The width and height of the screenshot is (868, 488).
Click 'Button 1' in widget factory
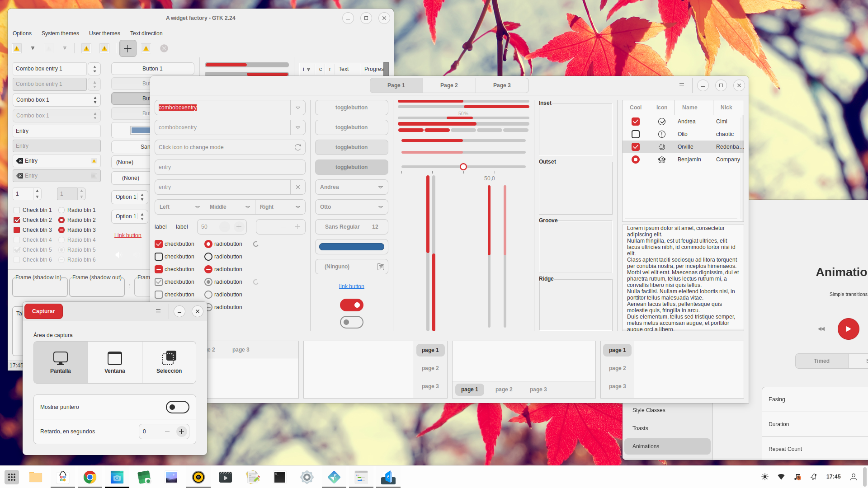coord(152,69)
